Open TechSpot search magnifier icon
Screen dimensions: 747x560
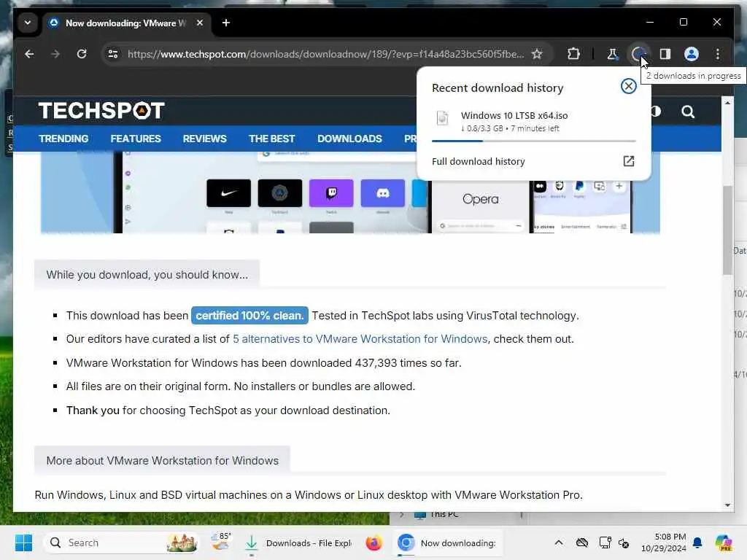pyautogui.click(x=687, y=112)
